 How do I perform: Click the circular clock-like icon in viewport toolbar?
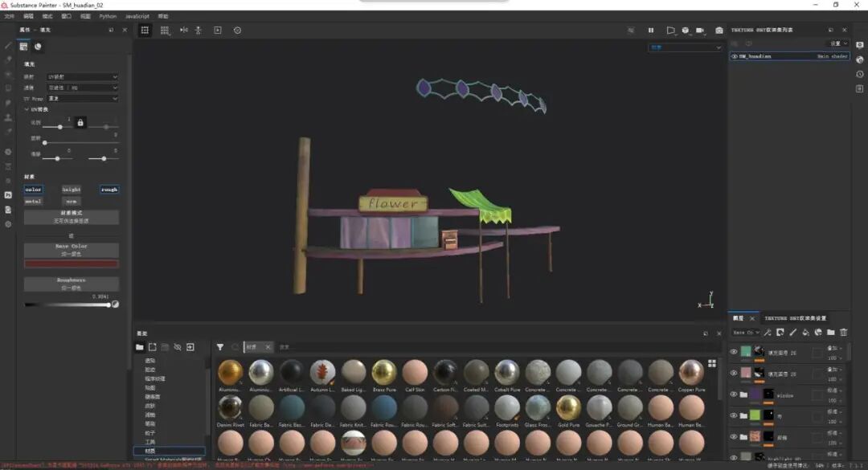click(237, 31)
